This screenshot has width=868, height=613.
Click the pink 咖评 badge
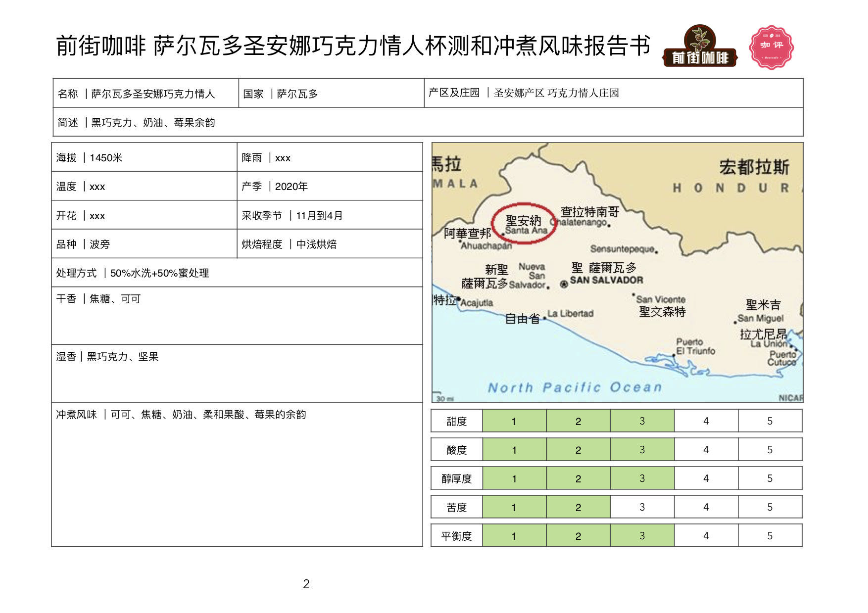pos(771,47)
